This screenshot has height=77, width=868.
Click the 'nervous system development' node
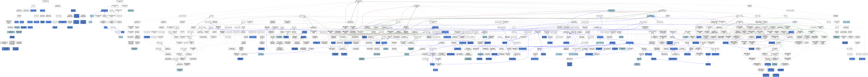click(384, 27)
